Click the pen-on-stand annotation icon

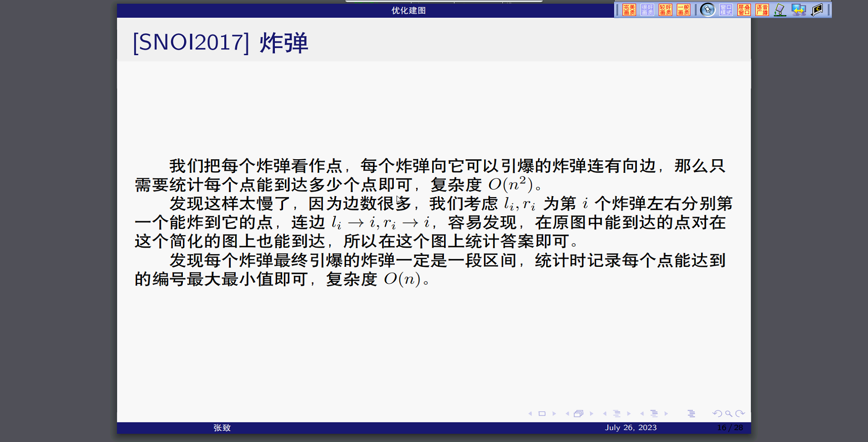coord(780,10)
